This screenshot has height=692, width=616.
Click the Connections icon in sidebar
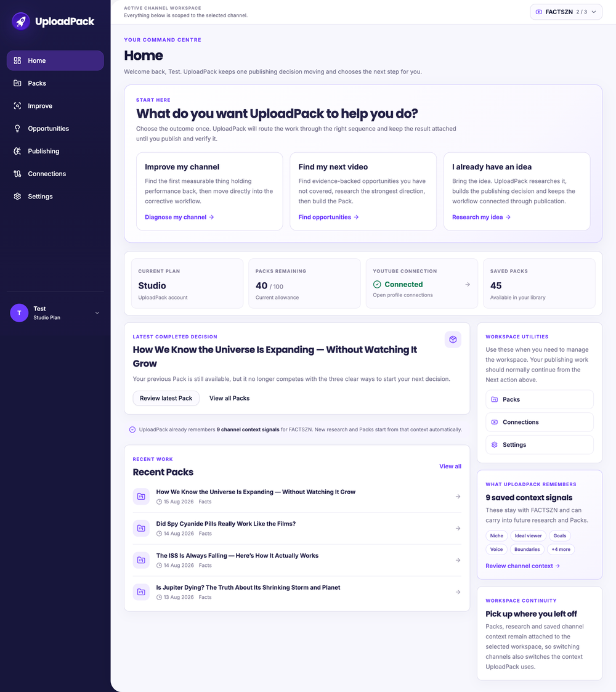(17, 174)
